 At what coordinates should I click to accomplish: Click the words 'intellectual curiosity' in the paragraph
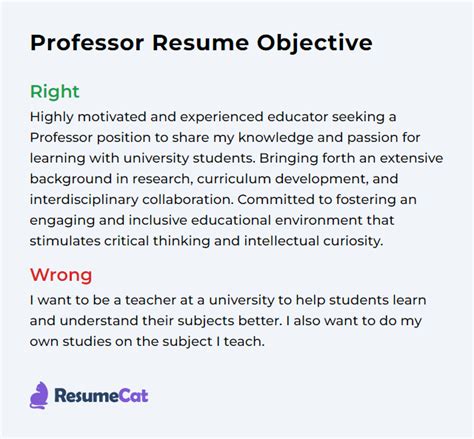click(313, 241)
